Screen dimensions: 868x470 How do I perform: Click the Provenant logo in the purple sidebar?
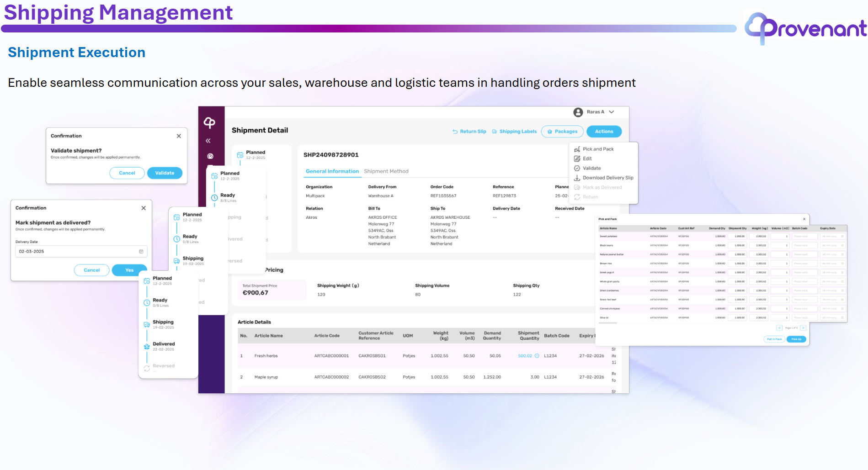(209, 122)
